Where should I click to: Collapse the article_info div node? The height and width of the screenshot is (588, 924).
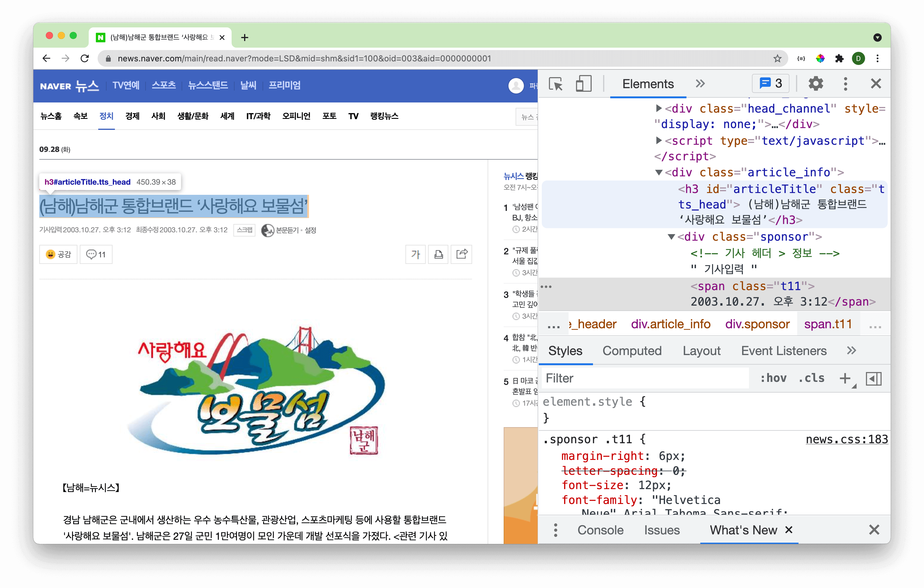[x=658, y=172]
